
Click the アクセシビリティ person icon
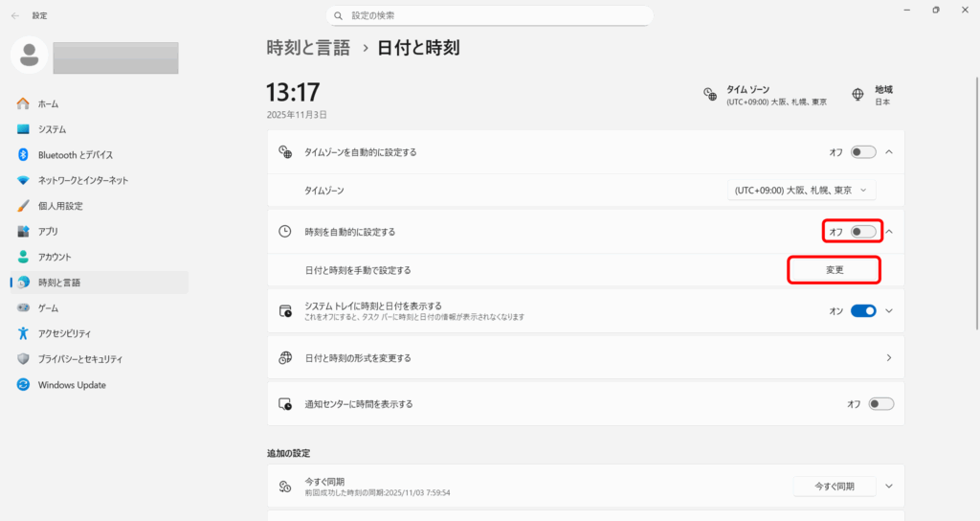[x=23, y=333]
